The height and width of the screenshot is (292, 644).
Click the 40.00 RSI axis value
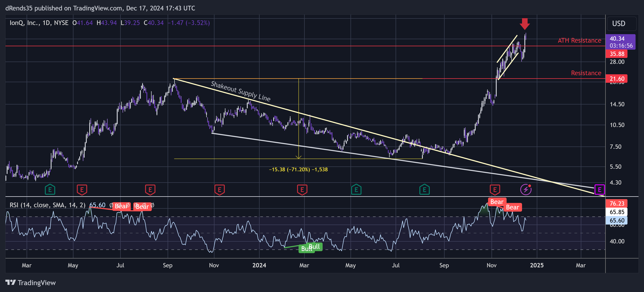[617, 241]
